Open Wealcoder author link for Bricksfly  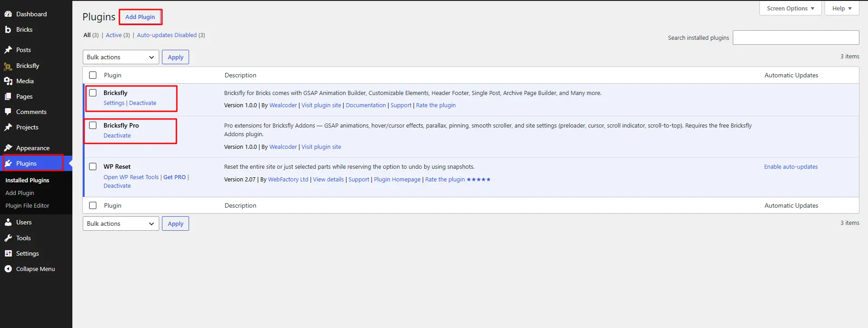coord(283,105)
